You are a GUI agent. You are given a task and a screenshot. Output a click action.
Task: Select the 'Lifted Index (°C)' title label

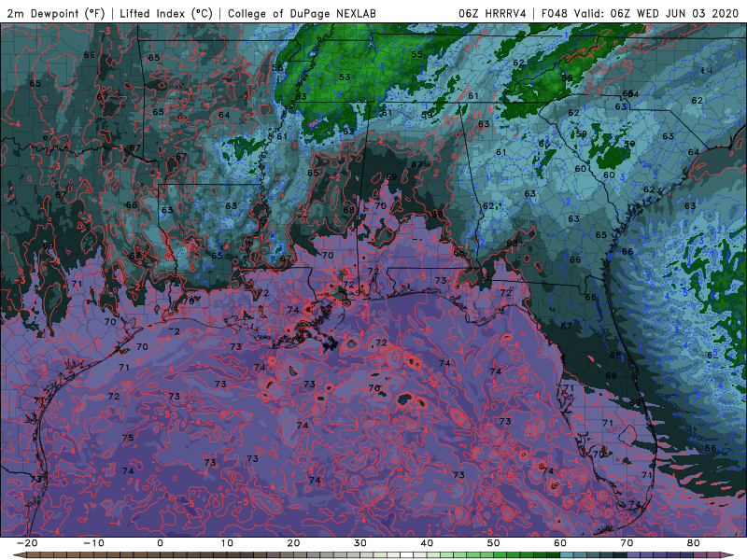pyautogui.click(x=166, y=13)
